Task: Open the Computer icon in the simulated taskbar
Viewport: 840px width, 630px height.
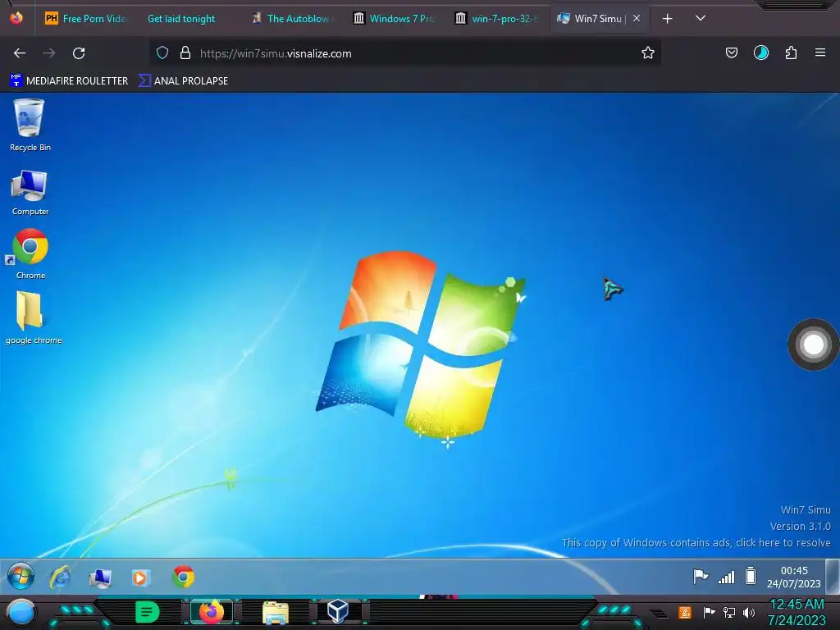Action: point(100,577)
